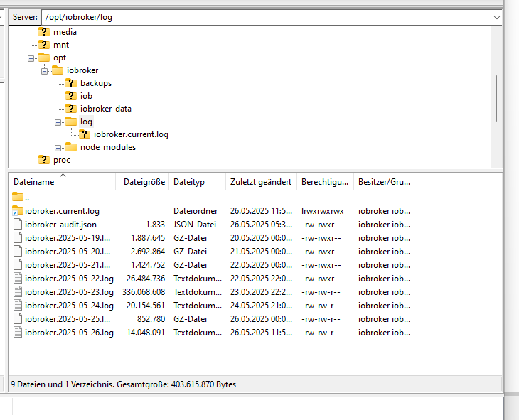Click the file size 852.780

coord(151,319)
